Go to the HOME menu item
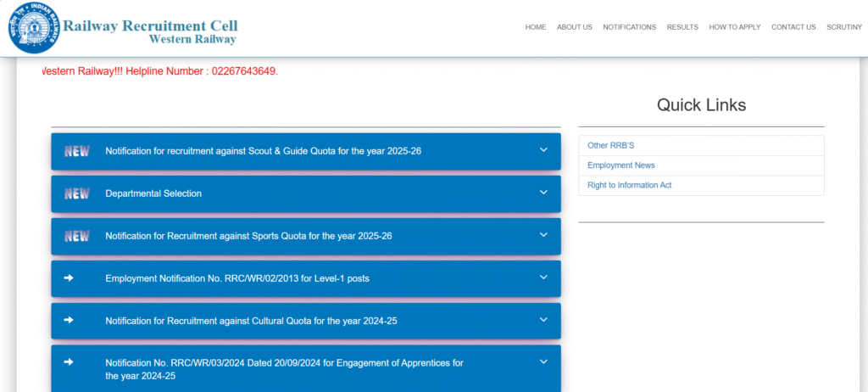Image resolution: width=868 pixels, height=392 pixels. (536, 27)
